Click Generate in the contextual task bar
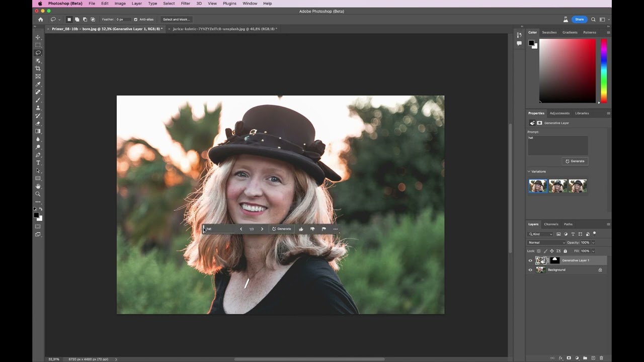Image resolution: width=644 pixels, height=362 pixels. pos(281,229)
